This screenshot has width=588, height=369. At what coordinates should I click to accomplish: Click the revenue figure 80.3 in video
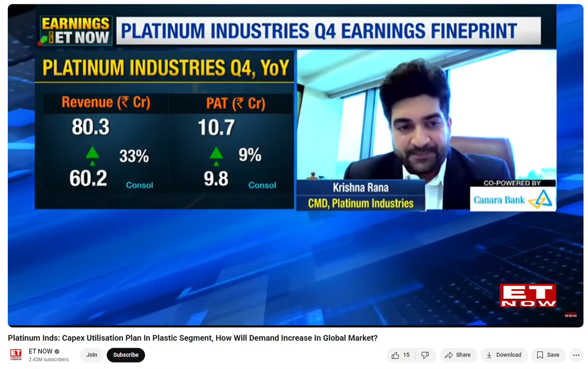click(x=90, y=127)
